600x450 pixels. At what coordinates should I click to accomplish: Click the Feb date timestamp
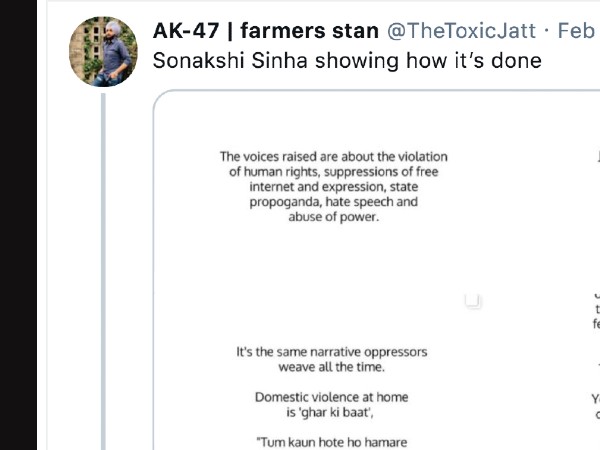coord(576,31)
